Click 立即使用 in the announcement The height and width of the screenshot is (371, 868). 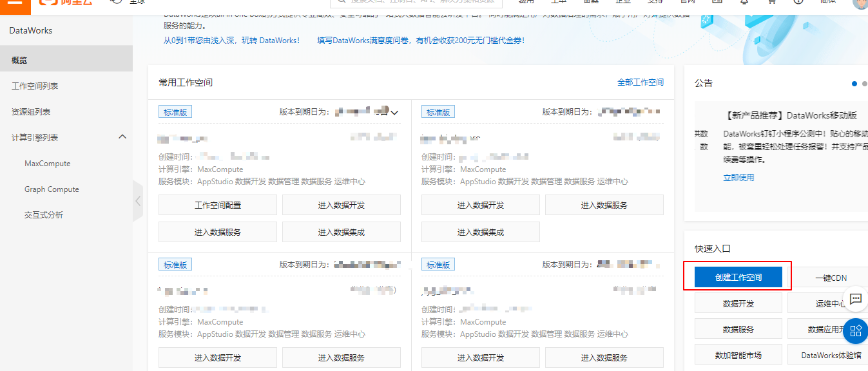pos(738,177)
